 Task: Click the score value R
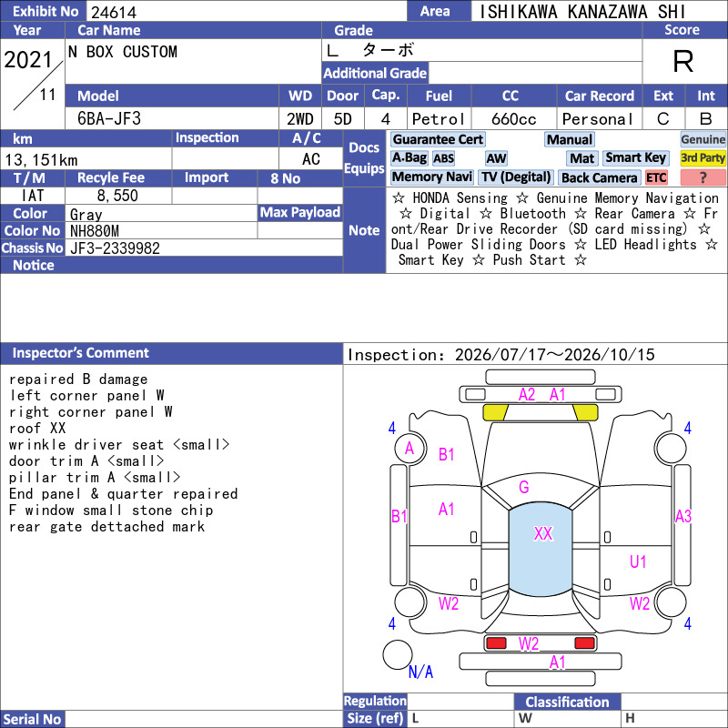point(683,62)
